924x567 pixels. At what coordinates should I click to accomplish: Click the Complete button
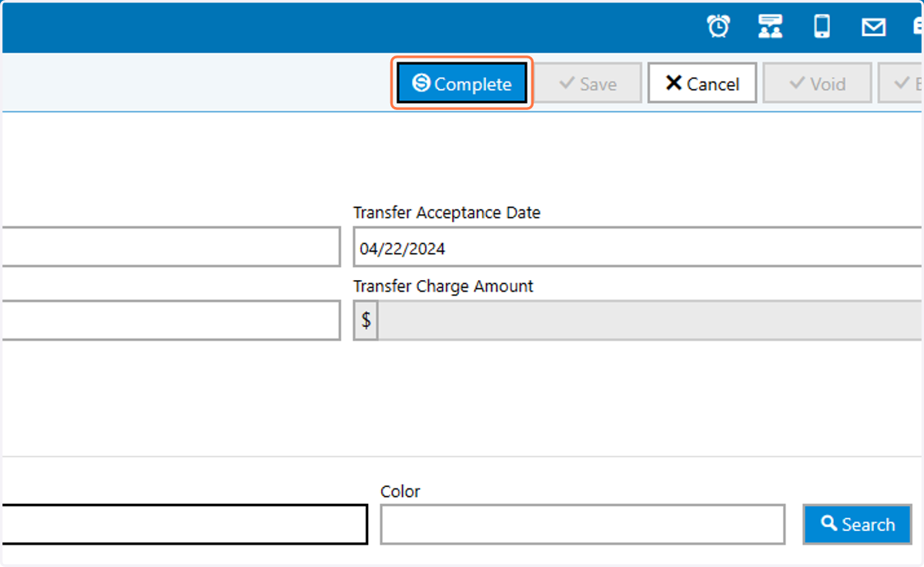pos(462,83)
